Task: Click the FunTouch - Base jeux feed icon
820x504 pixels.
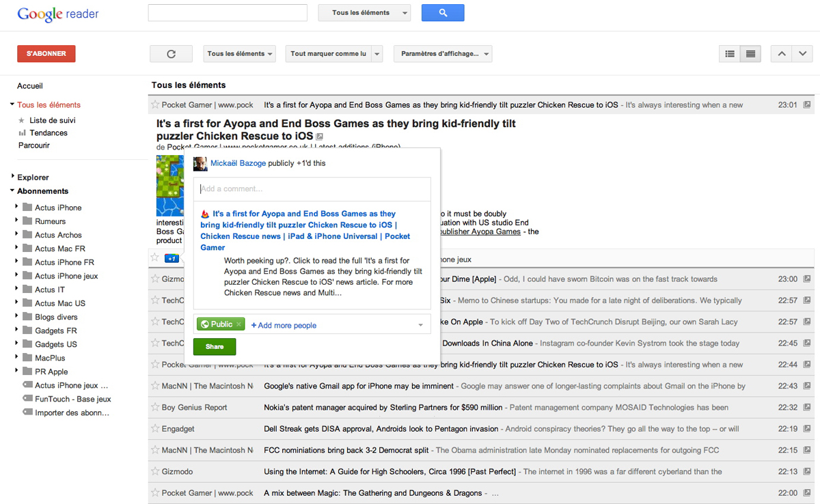Action: [27, 399]
